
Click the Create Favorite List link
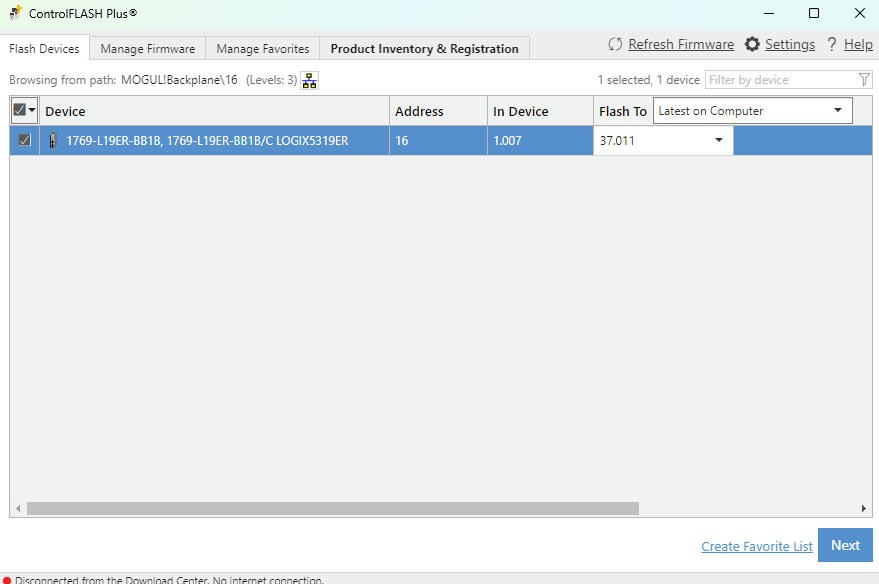(757, 546)
